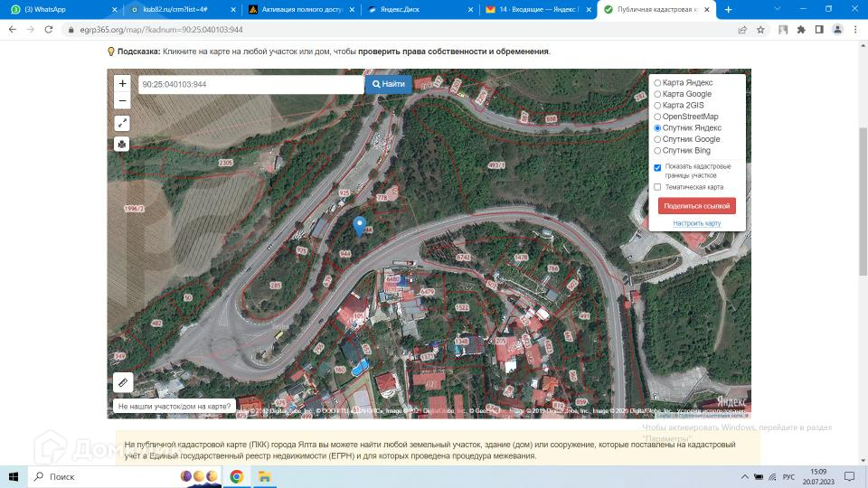
Task: Expand map to fullscreen mode
Action: click(x=123, y=123)
